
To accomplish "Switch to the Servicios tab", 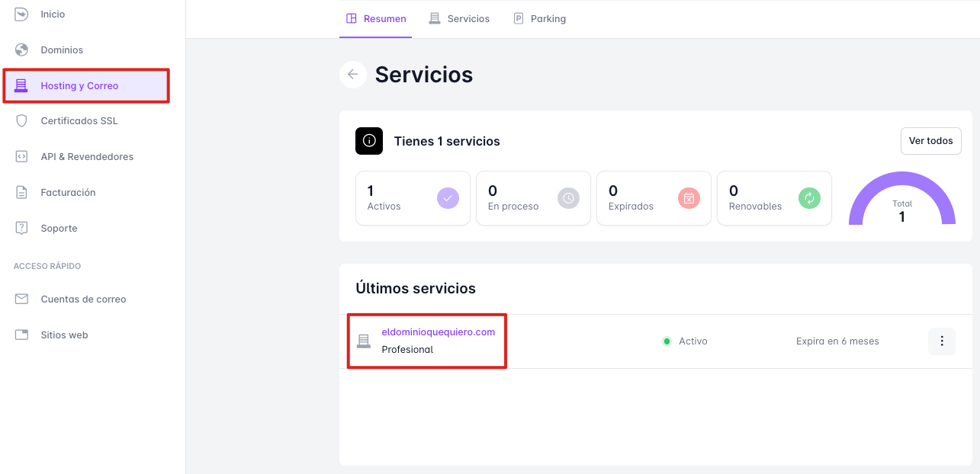I will 459,18.
